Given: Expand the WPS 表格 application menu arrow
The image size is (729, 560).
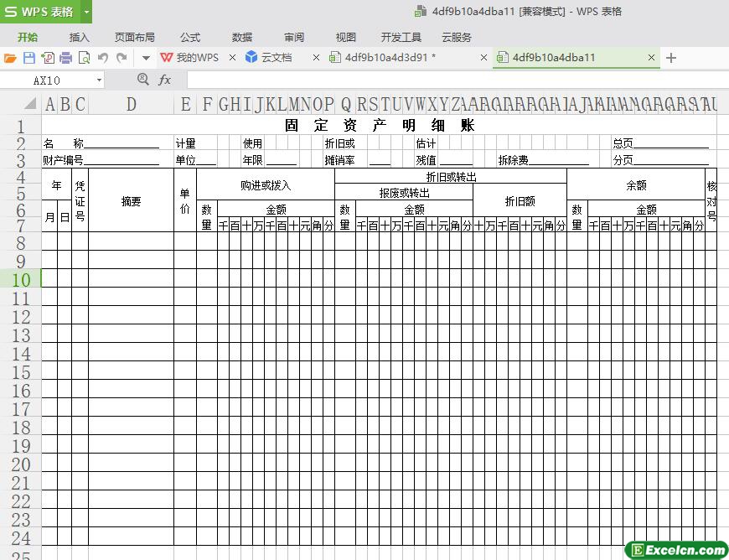Looking at the screenshot, I should click(x=86, y=12).
